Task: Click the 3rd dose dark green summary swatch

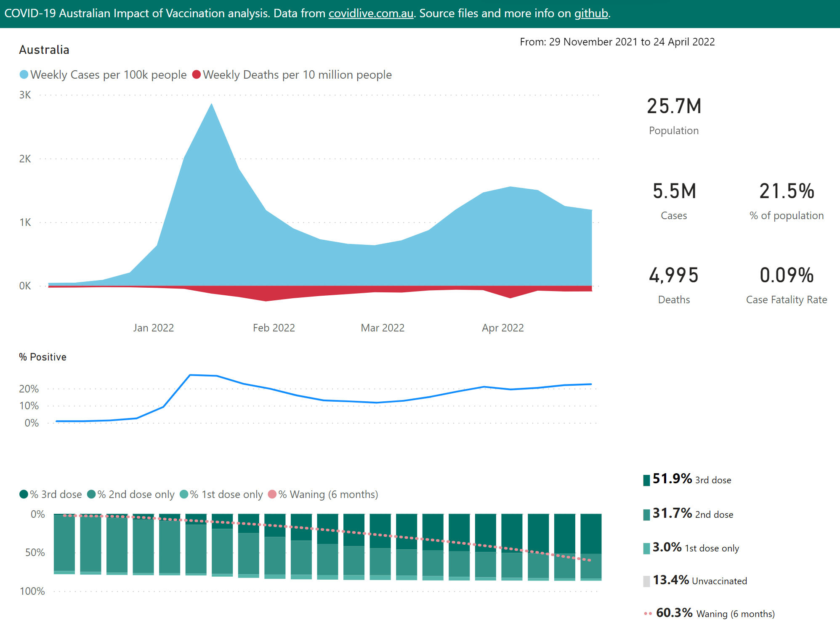Action: (x=646, y=480)
